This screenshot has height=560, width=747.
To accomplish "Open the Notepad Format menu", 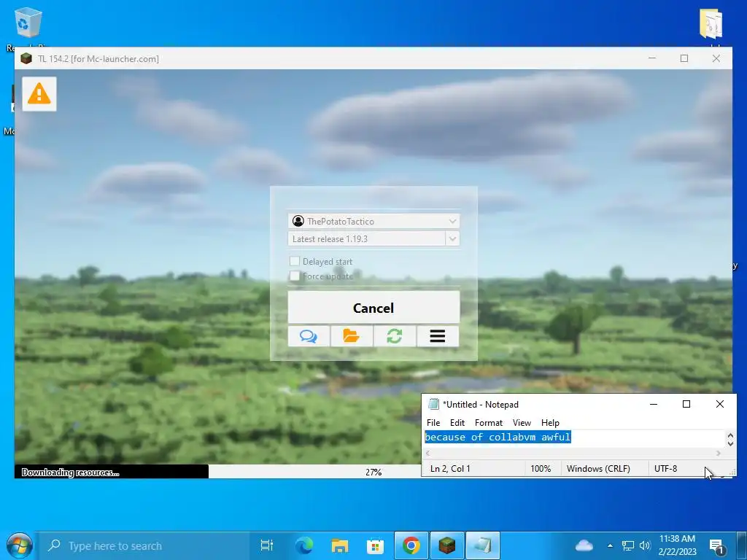I will click(488, 423).
